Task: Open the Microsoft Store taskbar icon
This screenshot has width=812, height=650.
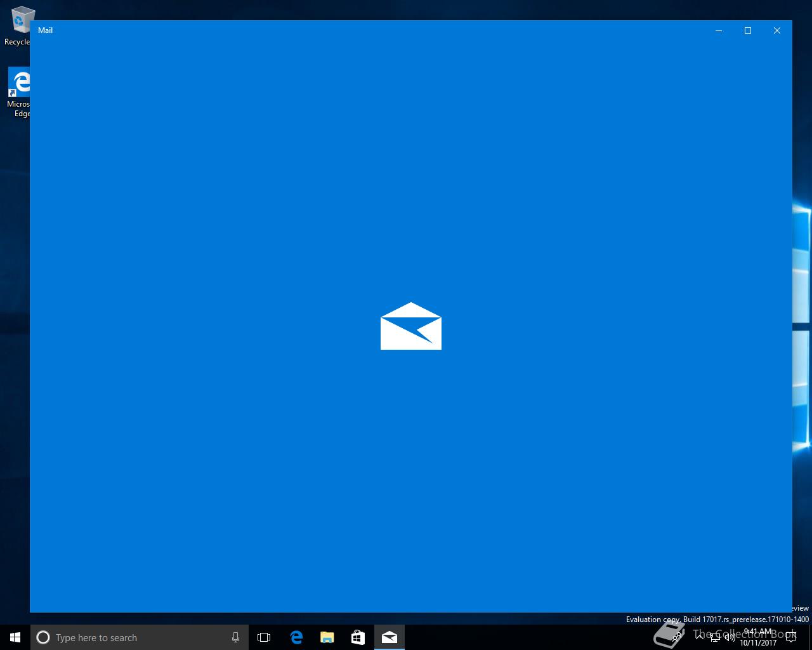Action: click(x=358, y=637)
